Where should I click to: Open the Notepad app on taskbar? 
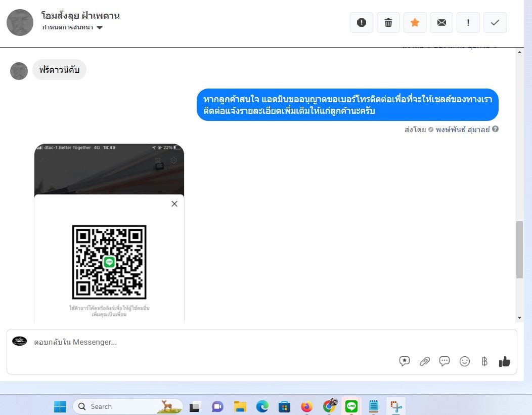tap(374, 406)
